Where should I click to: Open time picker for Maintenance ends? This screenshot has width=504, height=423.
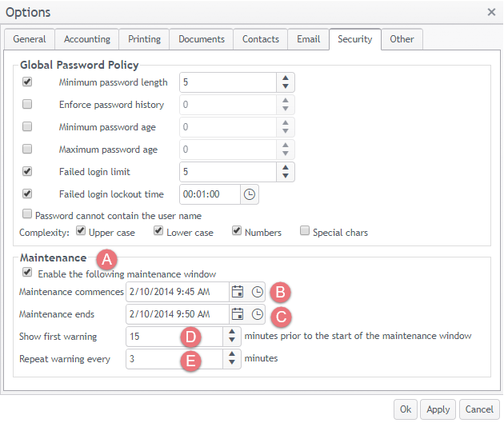(x=257, y=314)
